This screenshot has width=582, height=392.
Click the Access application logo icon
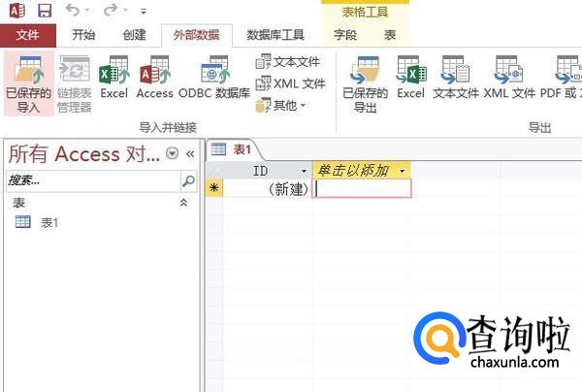(x=17, y=10)
